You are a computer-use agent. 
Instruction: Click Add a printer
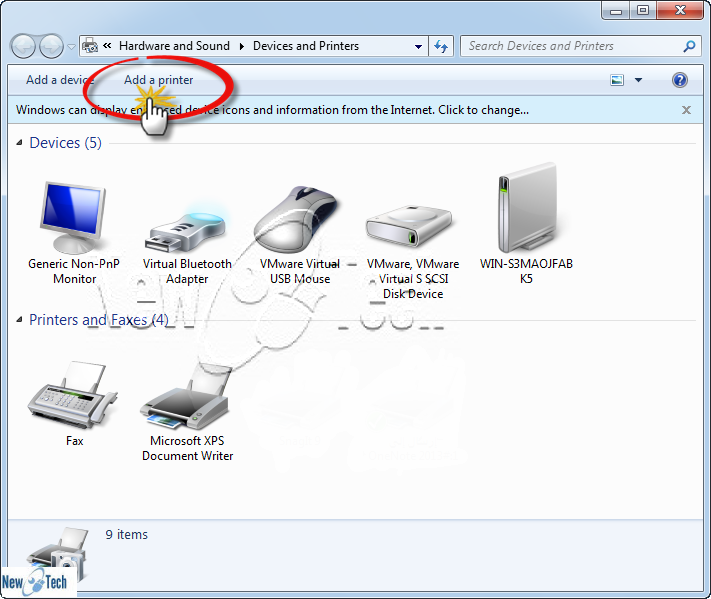click(x=158, y=80)
